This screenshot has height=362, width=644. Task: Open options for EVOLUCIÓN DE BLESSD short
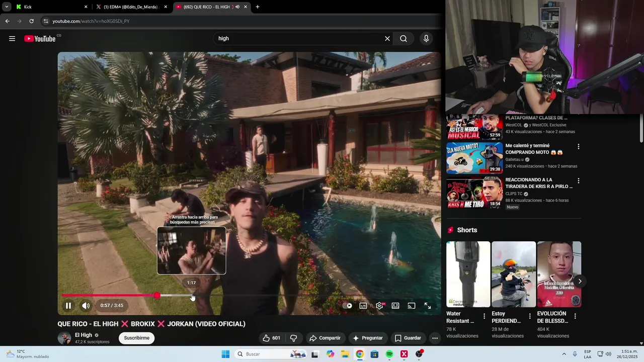[x=575, y=316]
